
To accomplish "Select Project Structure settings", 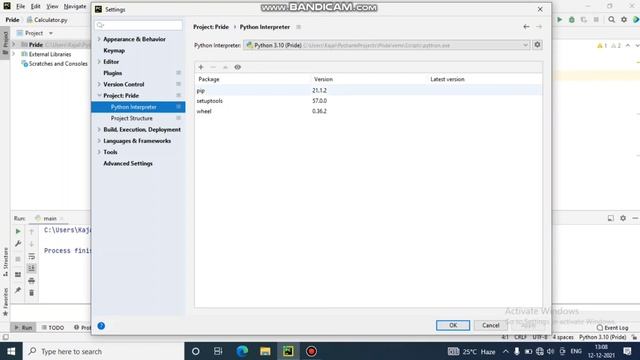I will [131, 118].
